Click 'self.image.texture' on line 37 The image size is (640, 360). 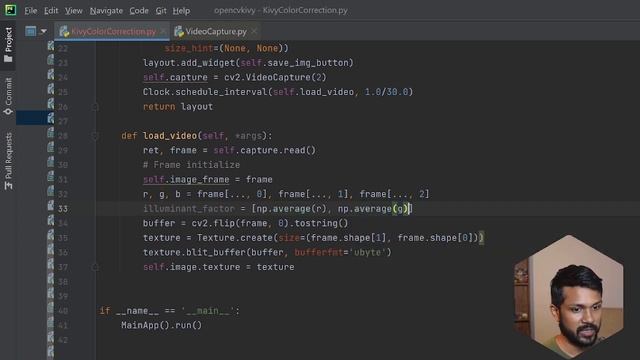pos(191,267)
